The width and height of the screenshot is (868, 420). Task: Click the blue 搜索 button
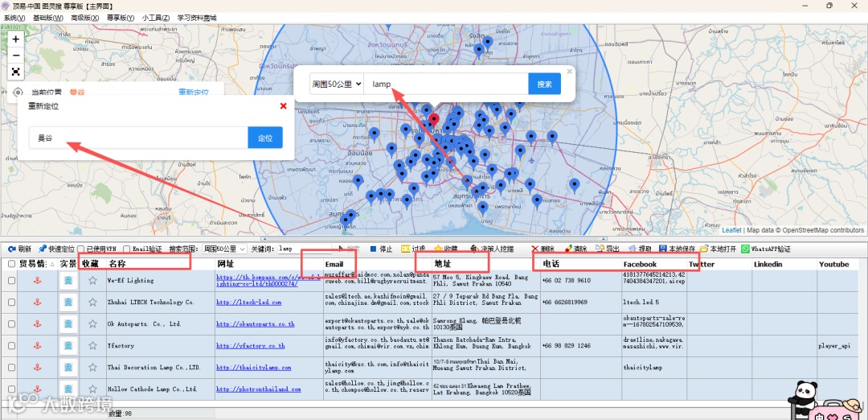[x=545, y=84]
